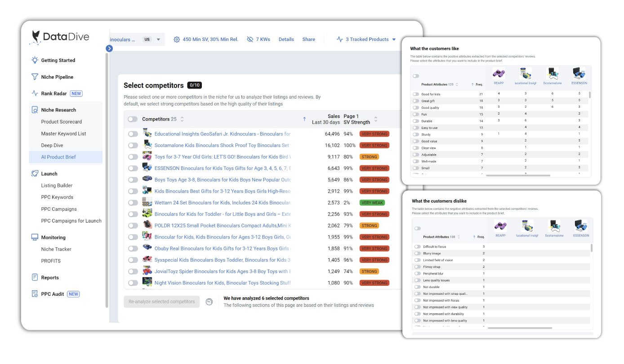The width and height of the screenshot is (624, 364).
Task: Sort by the Competitors 25 column arrows
Action: point(182,119)
